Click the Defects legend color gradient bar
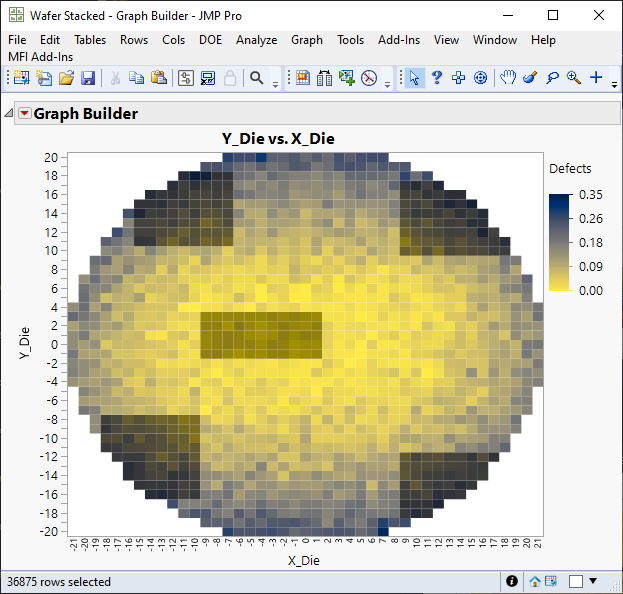 pos(559,242)
